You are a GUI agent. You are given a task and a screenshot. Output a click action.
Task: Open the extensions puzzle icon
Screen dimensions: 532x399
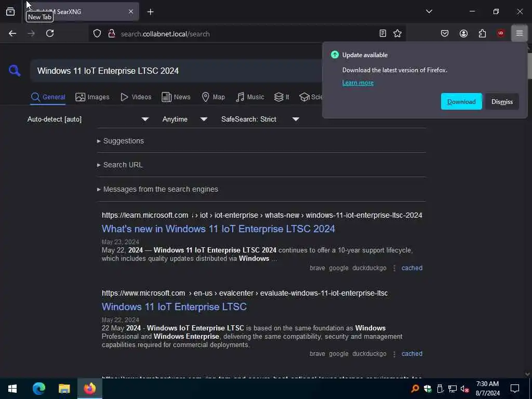pos(482,33)
